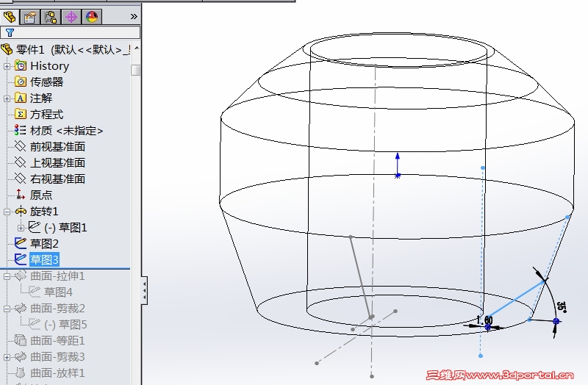Click the 前视基准面 label
The image size is (588, 385).
coord(58,146)
